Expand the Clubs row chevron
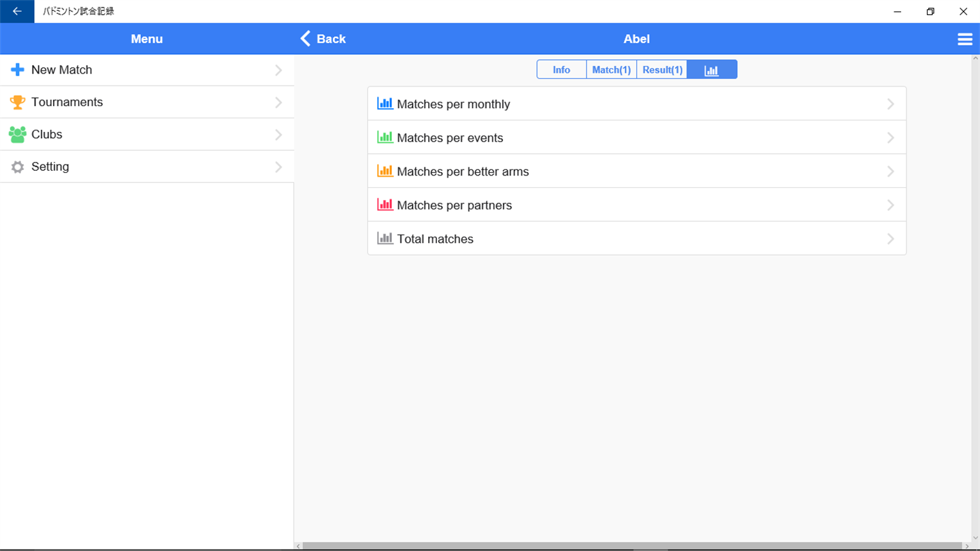 click(278, 135)
